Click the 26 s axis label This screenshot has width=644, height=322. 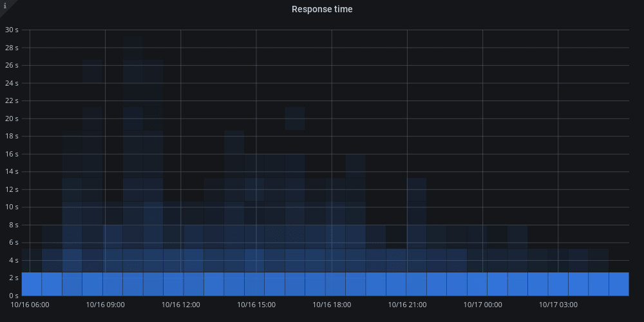(12, 65)
